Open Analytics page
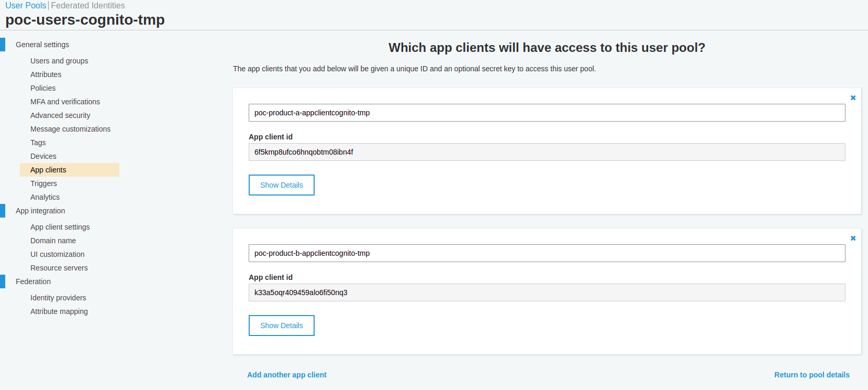This screenshot has width=868, height=390. [x=45, y=197]
